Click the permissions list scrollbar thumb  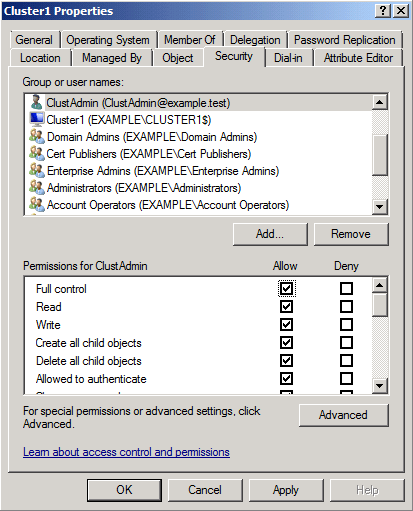click(380, 305)
